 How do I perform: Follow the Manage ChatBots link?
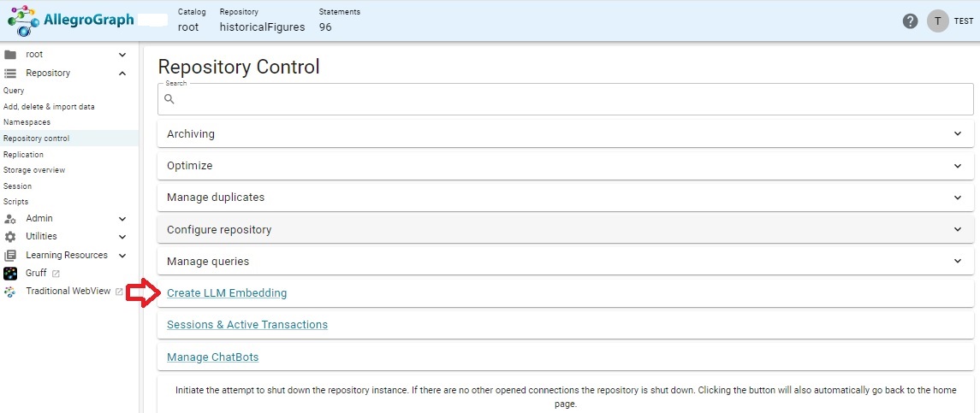click(x=212, y=357)
